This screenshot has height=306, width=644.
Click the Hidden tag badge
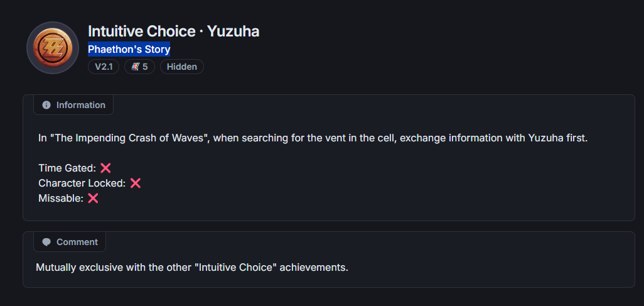pyautogui.click(x=182, y=67)
